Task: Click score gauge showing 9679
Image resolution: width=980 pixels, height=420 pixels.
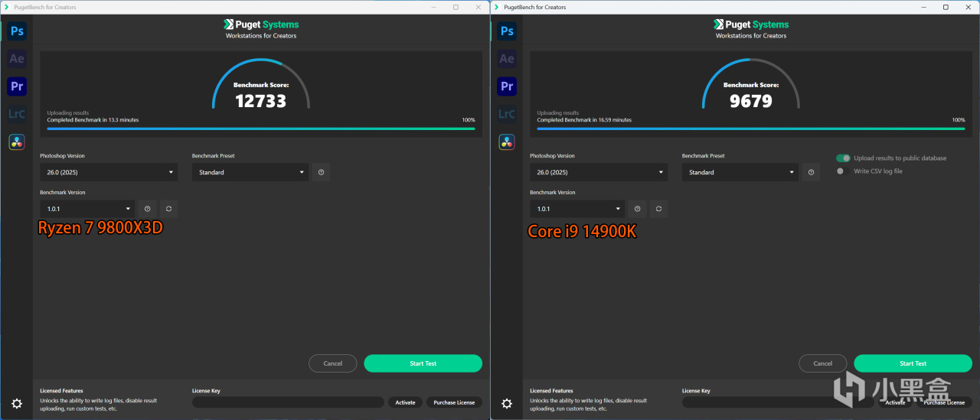Action: tap(750, 83)
